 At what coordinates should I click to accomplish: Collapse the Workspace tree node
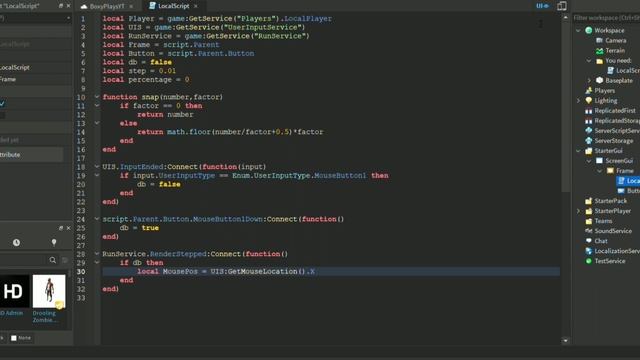(x=578, y=30)
